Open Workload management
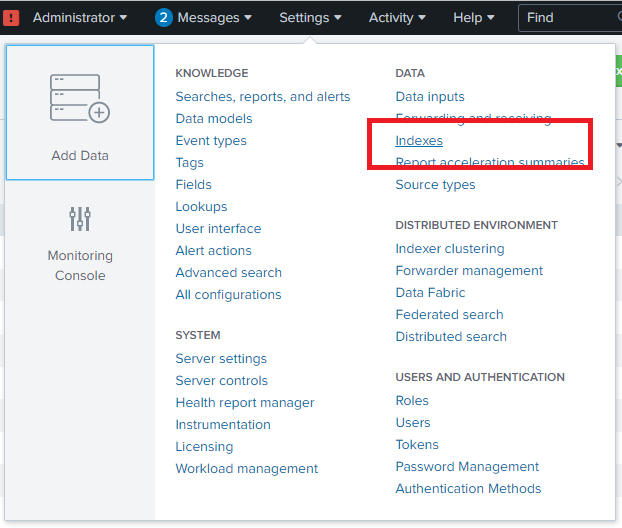Screen dimensions: 622x528 pyautogui.click(x=246, y=469)
